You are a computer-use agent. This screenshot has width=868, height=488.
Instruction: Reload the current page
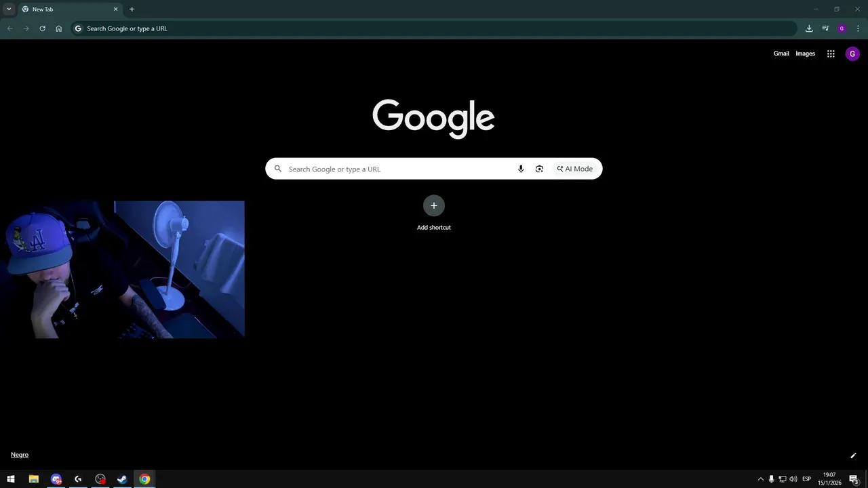pos(43,28)
